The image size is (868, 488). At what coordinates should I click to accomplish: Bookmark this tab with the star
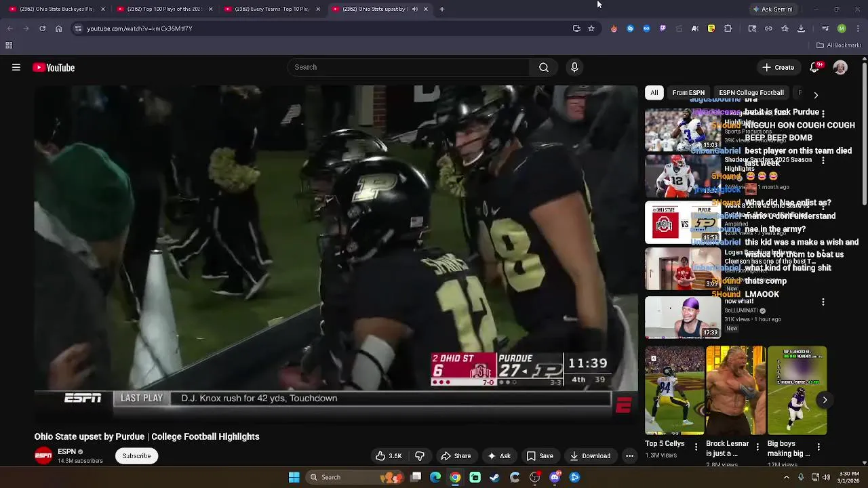click(x=591, y=28)
